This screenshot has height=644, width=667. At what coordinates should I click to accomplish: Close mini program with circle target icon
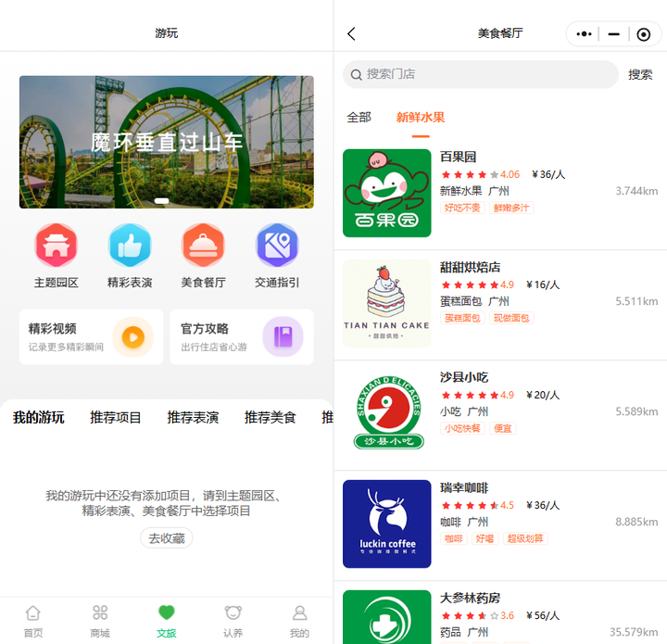pos(643,34)
